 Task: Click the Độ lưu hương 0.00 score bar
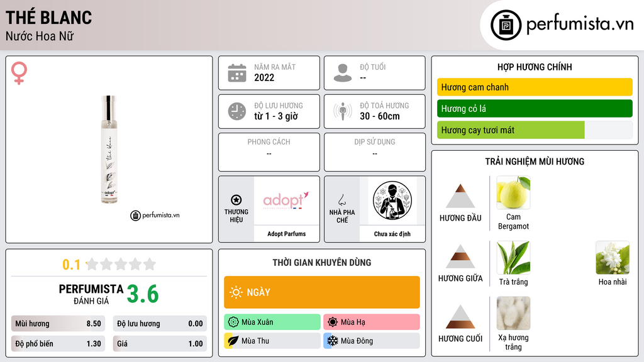click(x=160, y=324)
